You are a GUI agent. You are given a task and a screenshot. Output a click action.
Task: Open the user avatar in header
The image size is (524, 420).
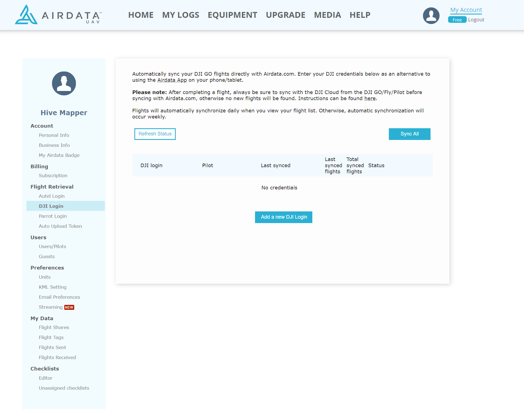[431, 16]
